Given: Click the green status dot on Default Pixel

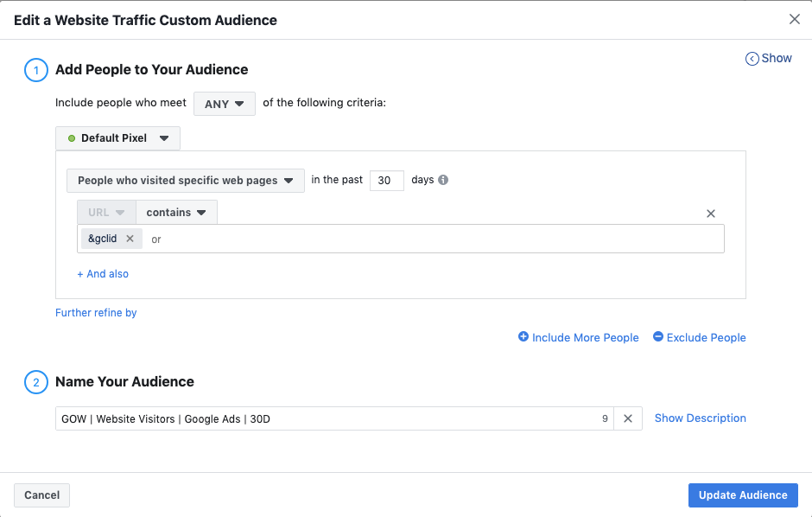Looking at the screenshot, I should coord(70,137).
